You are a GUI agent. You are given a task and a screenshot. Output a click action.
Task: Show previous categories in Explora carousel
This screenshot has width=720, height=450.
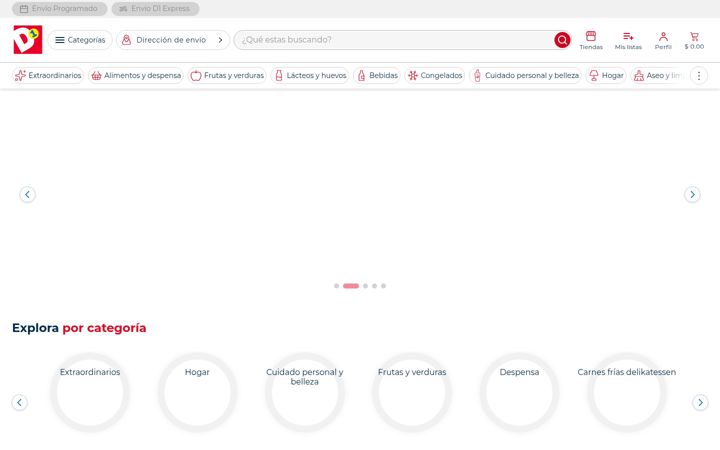tap(19, 402)
